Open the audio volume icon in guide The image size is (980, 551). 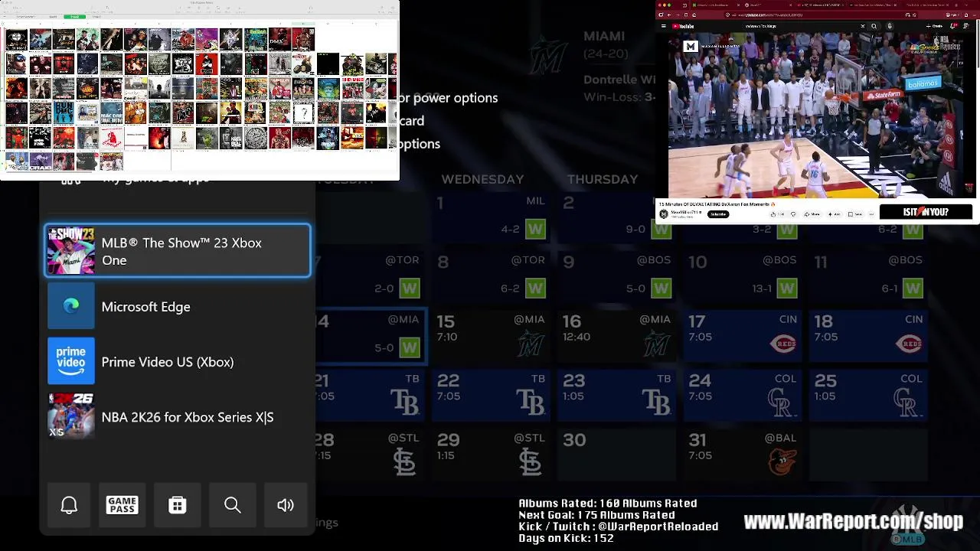(x=286, y=504)
